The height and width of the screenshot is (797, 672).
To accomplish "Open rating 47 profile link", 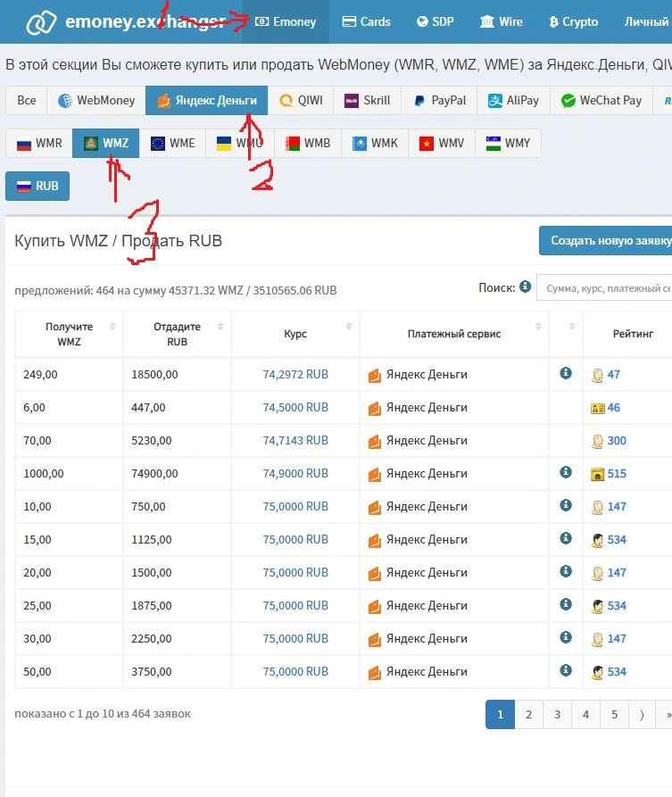I will coord(613,375).
